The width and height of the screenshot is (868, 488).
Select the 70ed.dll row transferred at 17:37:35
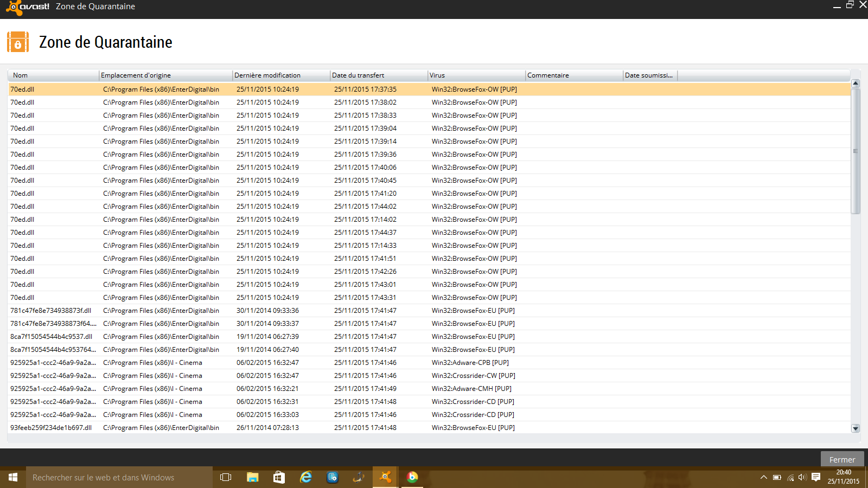[429, 89]
